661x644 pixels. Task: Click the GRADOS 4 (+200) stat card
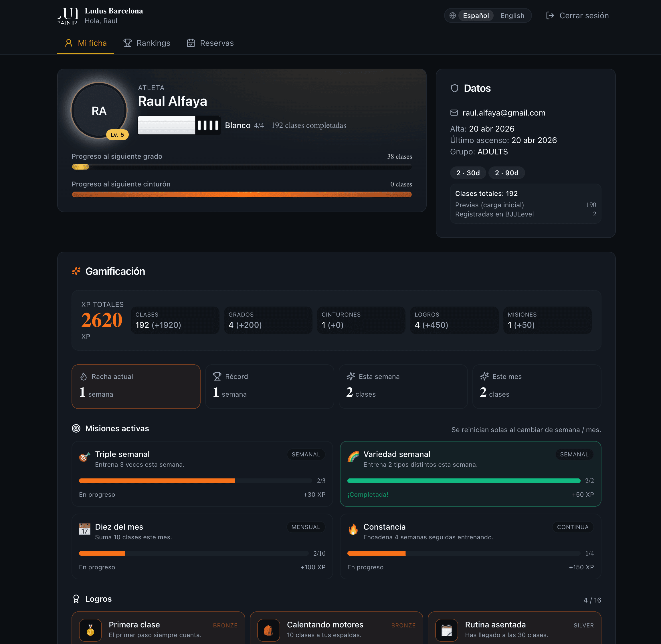[268, 320]
